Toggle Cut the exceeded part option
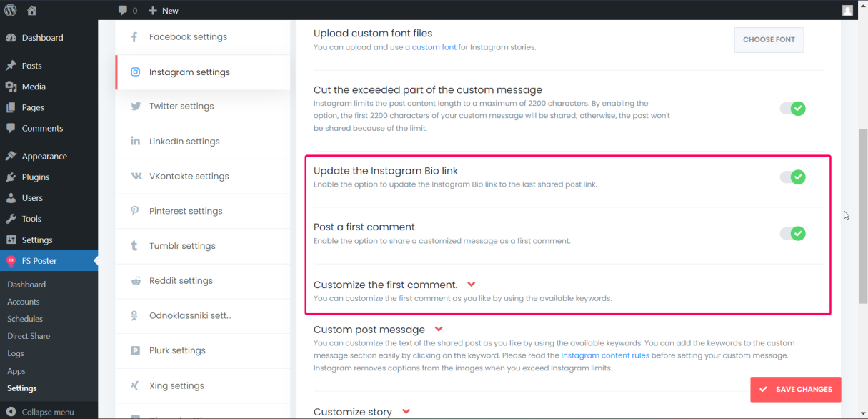The width and height of the screenshot is (868, 419). coord(792,109)
